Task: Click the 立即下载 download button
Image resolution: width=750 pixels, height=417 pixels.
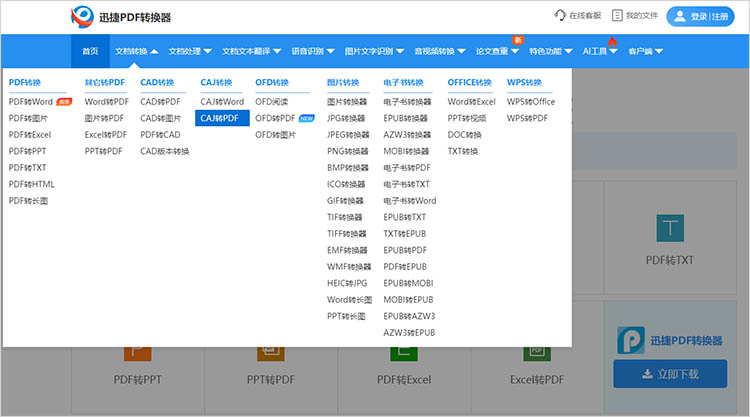Action: pos(670,374)
